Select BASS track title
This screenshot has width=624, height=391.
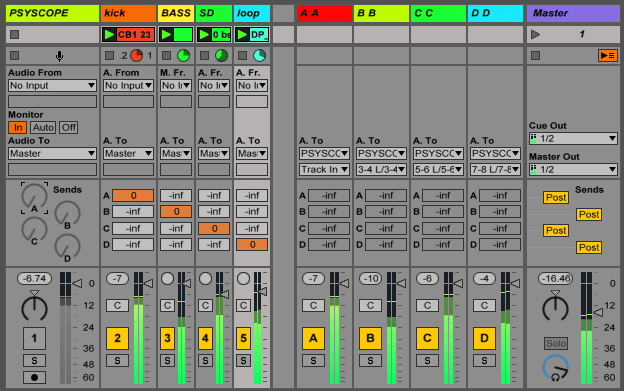(176, 13)
